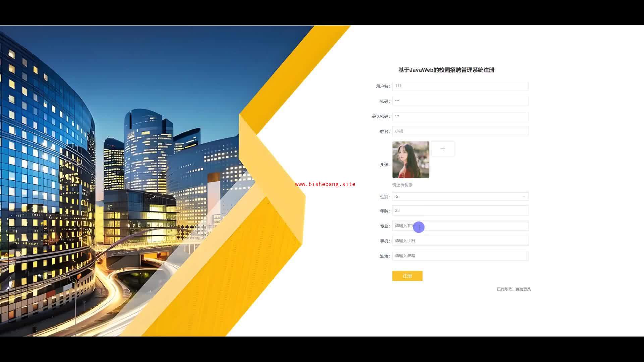The width and height of the screenshot is (644, 362).
Task: Focus the 用户名 username input field
Action: click(x=460, y=86)
